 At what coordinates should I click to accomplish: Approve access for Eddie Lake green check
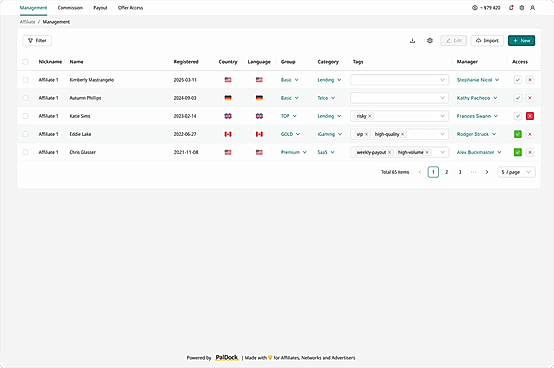(518, 134)
